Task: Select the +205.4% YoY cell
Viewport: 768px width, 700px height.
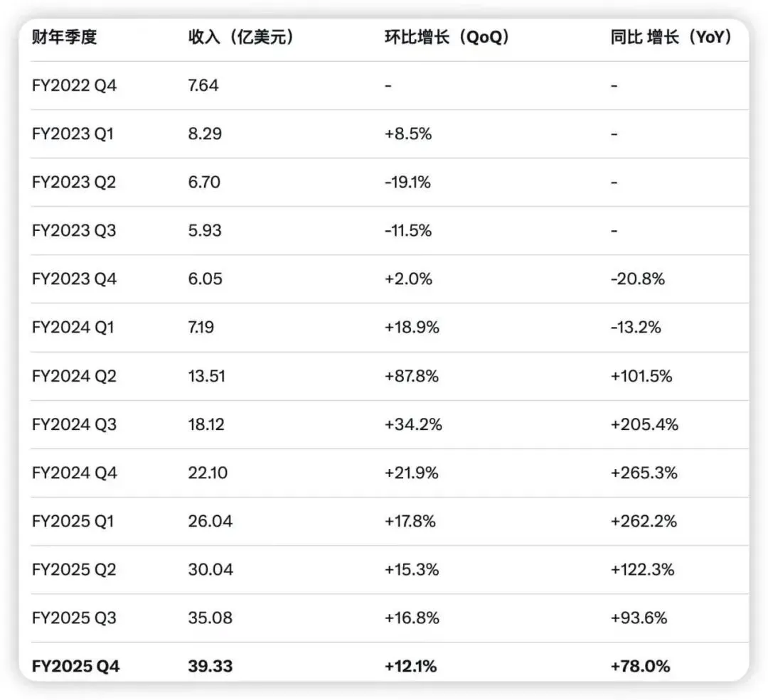Action: click(644, 425)
